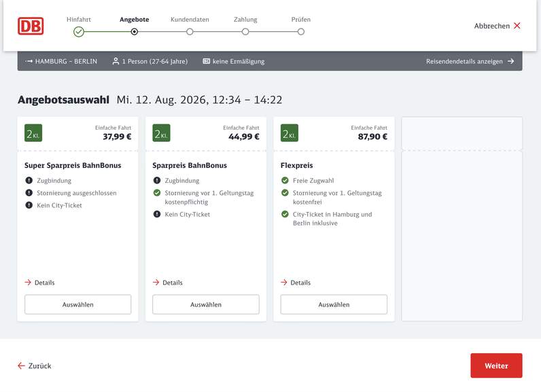541x392 pixels.
Task: Click City-Ticket in Hamburg und Berlin inklusive
Action: click(x=332, y=219)
